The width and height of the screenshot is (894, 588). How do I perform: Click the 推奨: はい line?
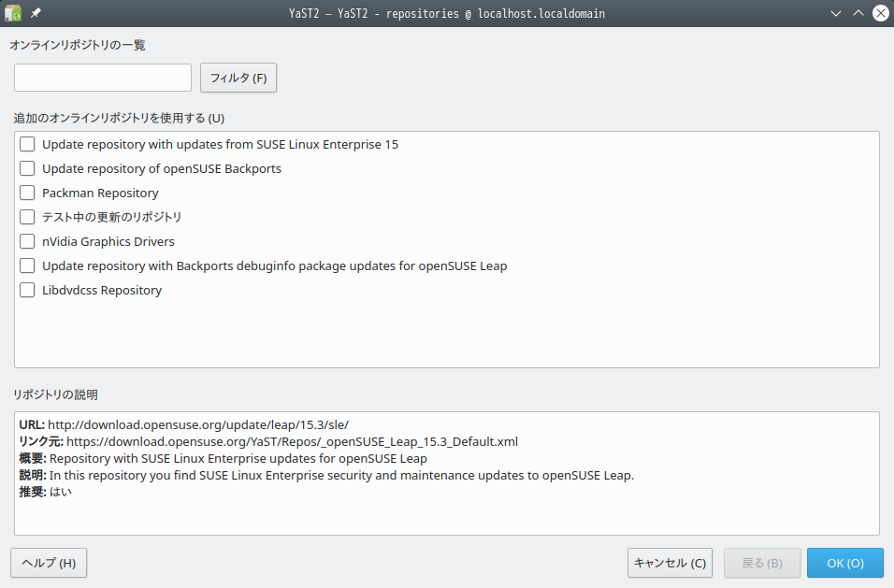[x=46, y=492]
